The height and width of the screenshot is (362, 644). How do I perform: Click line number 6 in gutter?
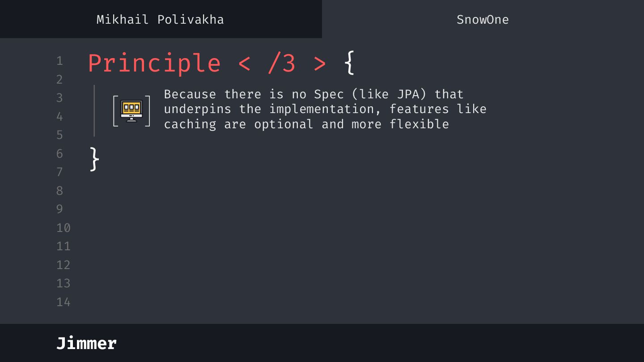click(x=59, y=154)
